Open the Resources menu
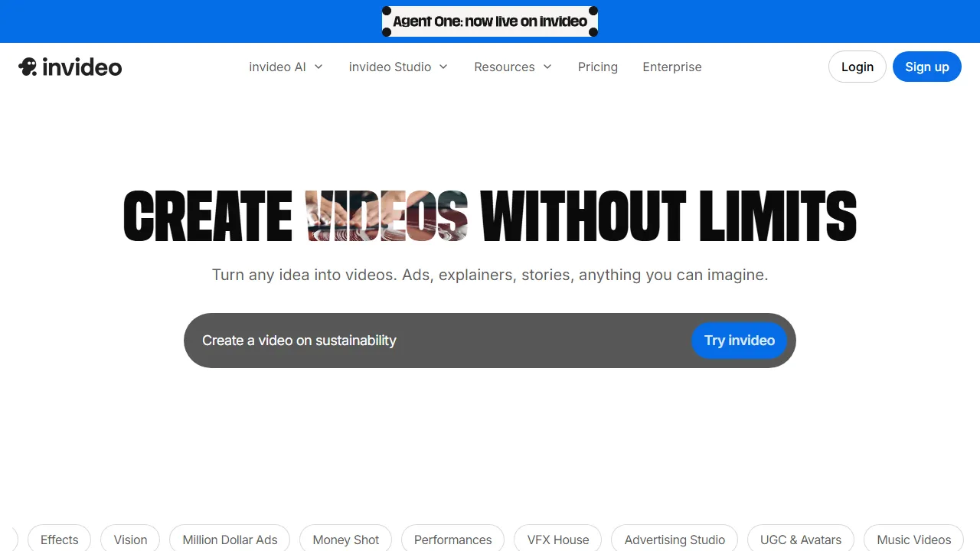The image size is (980, 551). [x=513, y=67]
